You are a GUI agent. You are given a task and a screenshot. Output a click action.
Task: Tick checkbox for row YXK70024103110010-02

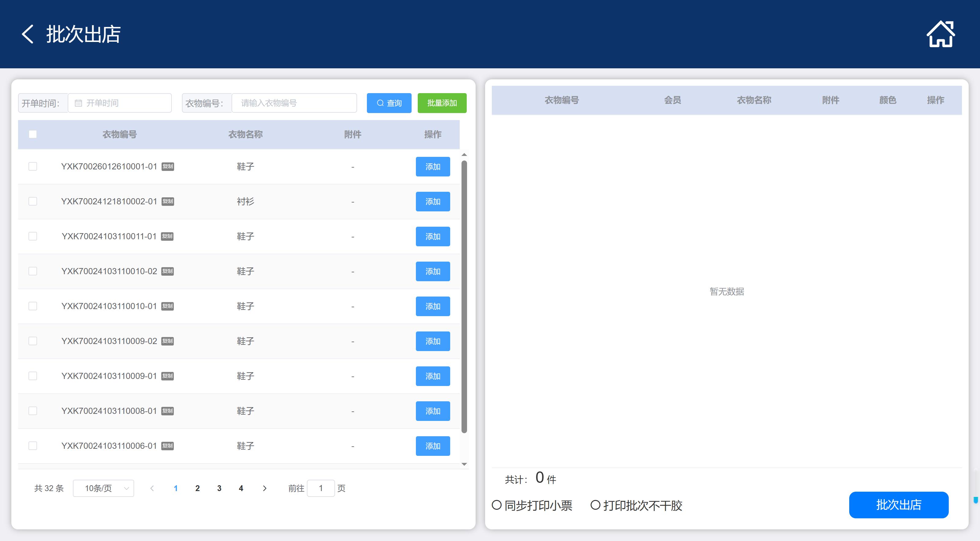(33, 271)
